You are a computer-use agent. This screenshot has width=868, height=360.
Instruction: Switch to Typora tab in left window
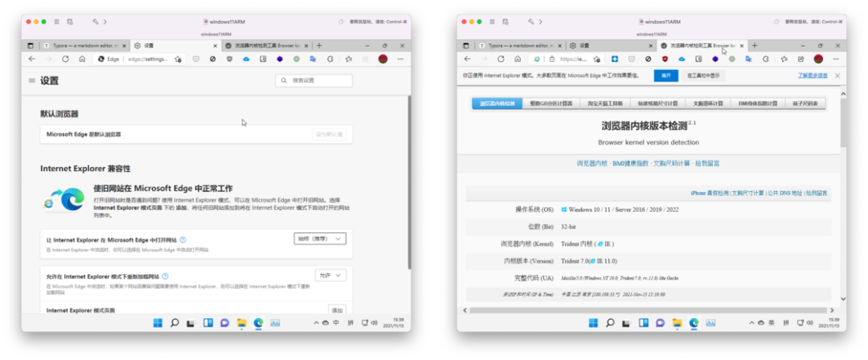(84, 46)
